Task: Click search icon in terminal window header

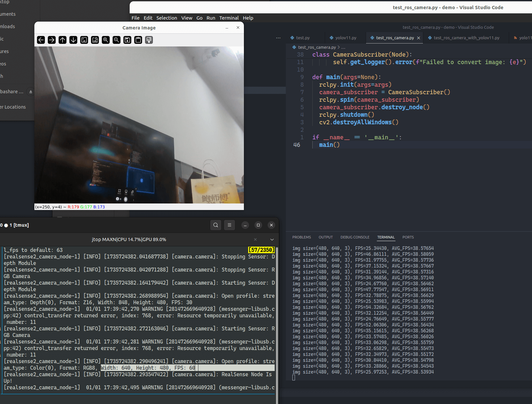Action: click(216, 225)
